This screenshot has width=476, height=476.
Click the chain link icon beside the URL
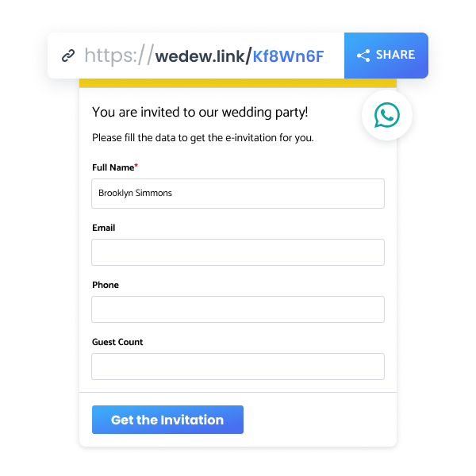[69, 56]
